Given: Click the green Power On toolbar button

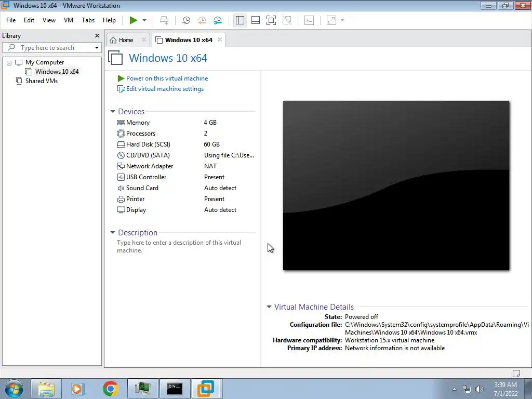Looking at the screenshot, I should pos(134,20).
